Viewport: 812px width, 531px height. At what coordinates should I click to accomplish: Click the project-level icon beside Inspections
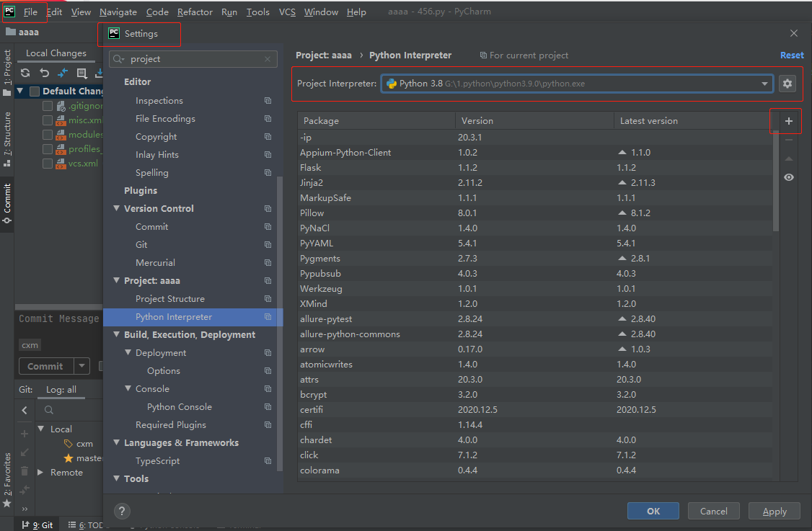point(268,100)
